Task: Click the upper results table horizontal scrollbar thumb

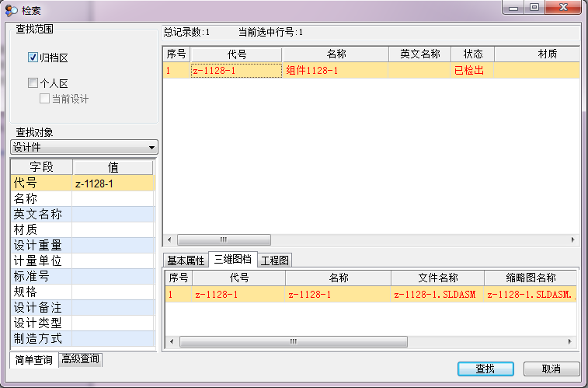Action: pos(224,239)
